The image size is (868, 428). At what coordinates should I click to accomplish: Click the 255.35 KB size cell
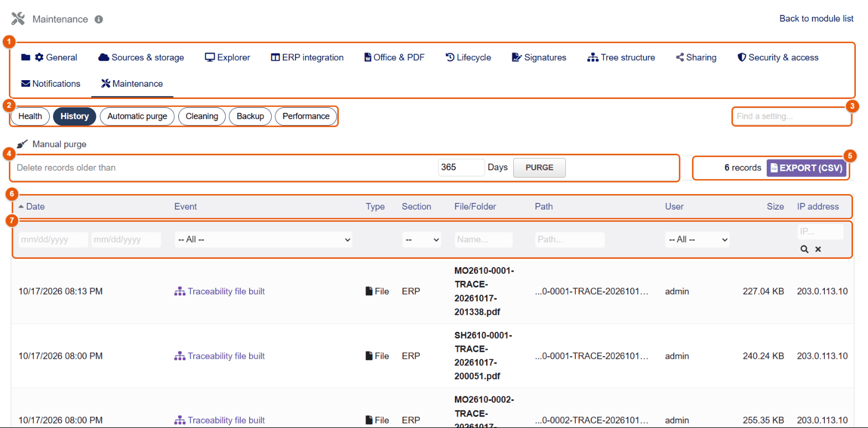[763, 420]
